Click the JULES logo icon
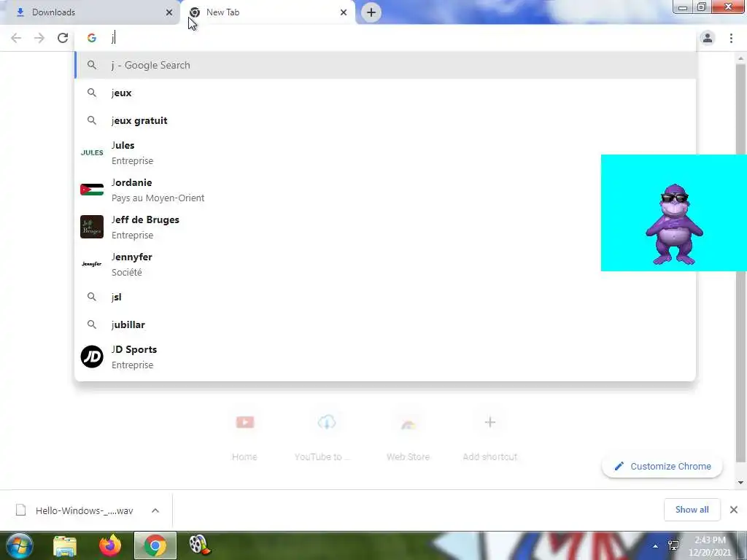This screenshot has width=747, height=560. [x=92, y=153]
